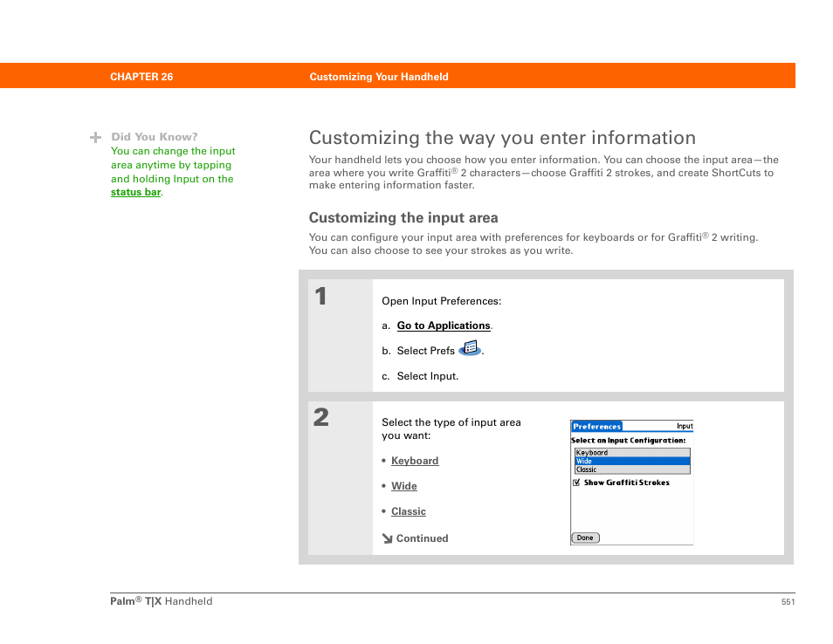Click the Done button in Preferences
The width and height of the screenshot is (833, 644).
pos(585,538)
